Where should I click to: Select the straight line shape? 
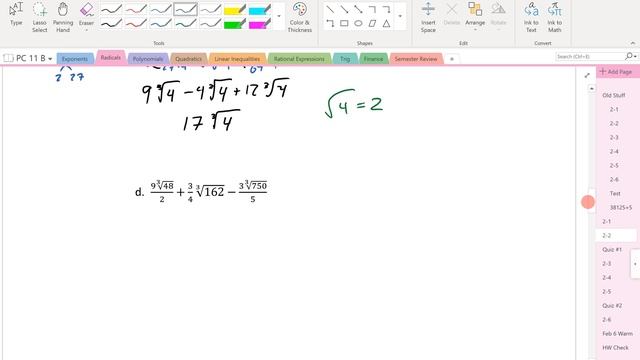click(330, 9)
